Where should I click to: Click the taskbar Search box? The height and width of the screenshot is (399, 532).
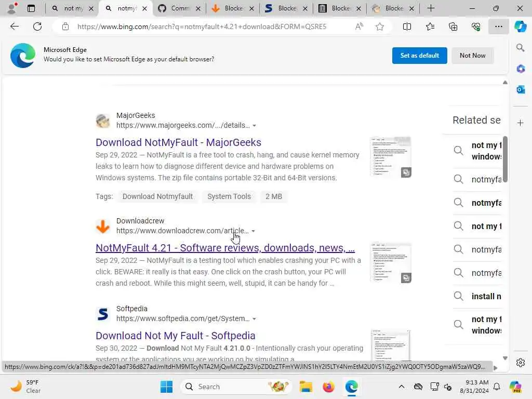pos(237,387)
